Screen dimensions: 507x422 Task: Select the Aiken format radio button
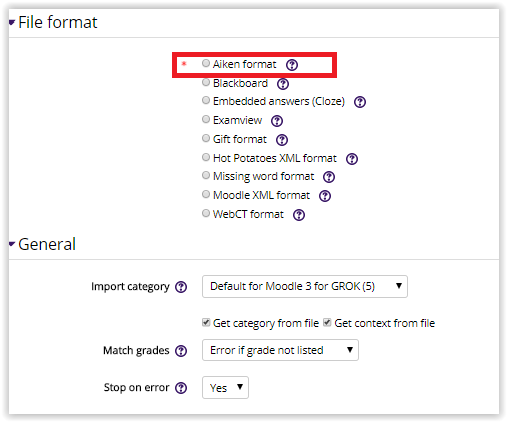(206, 63)
